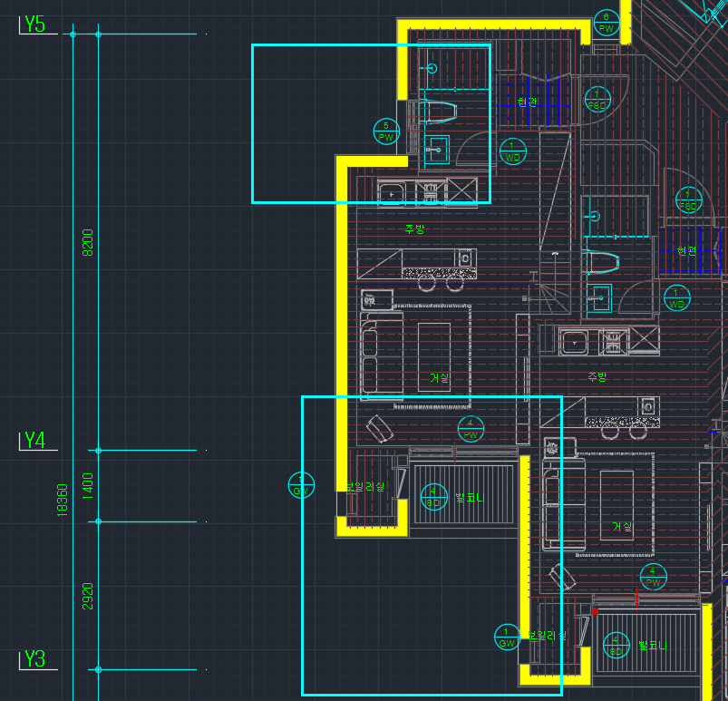Select the 현관 label at the top
Viewport: 728px width, 701px height.
527,102
